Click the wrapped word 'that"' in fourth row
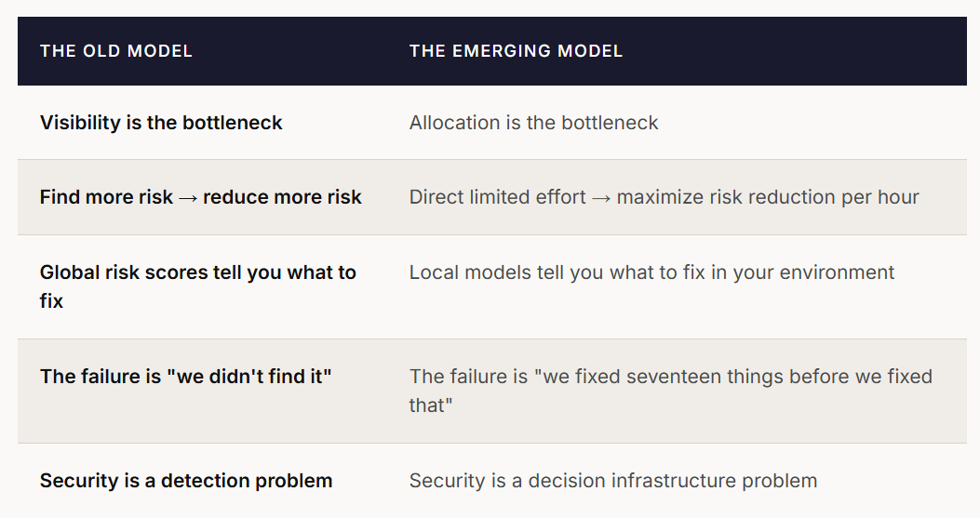 (x=431, y=405)
